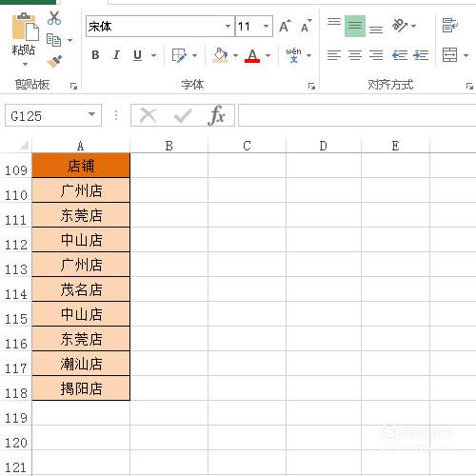Viewport: 476px width, 476px height.
Task: Select column A header
Action: (x=81, y=146)
